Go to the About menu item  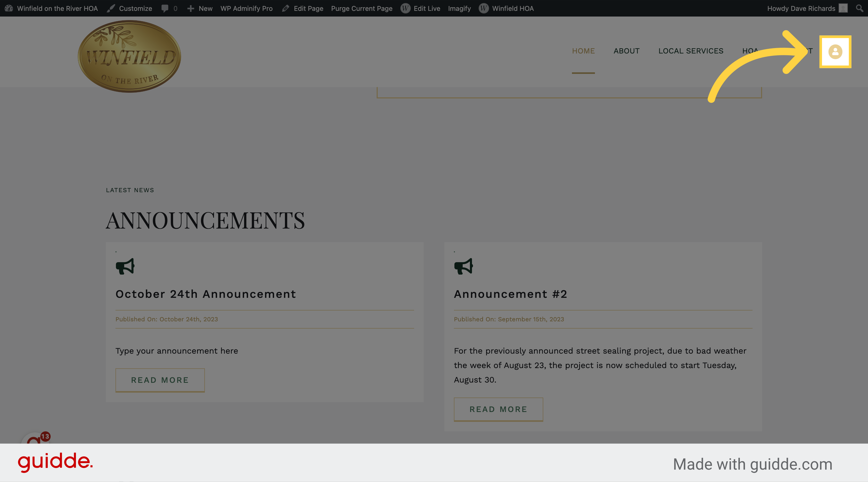[x=626, y=51]
